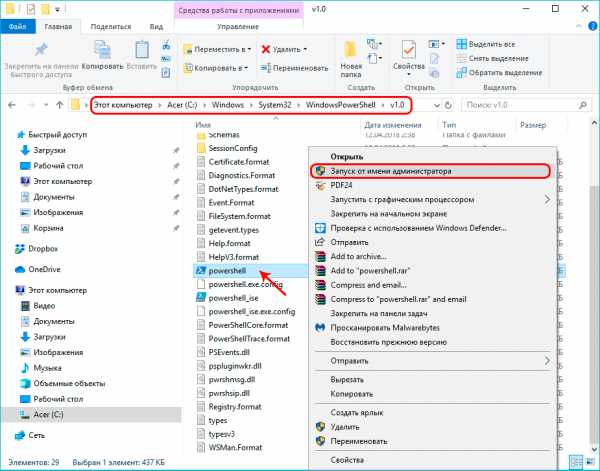The image size is (600, 471).
Task: Click the refresh button beside address bar
Action: tap(448, 105)
